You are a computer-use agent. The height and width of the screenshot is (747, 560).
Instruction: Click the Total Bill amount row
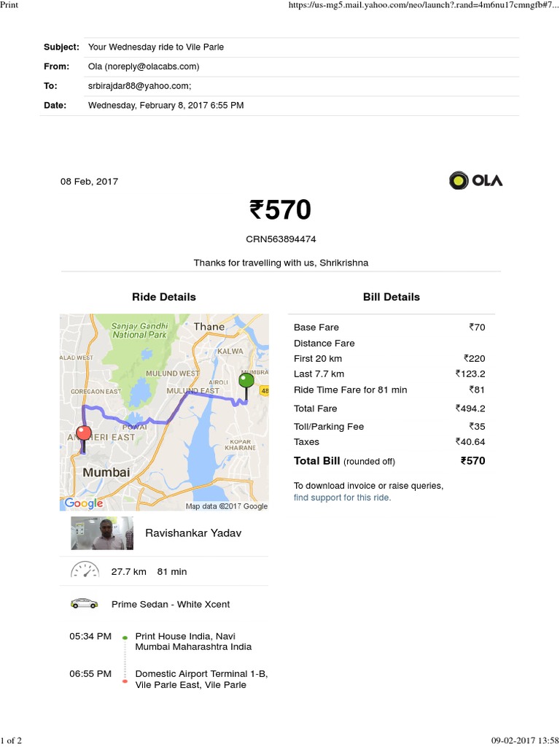click(389, 461)
